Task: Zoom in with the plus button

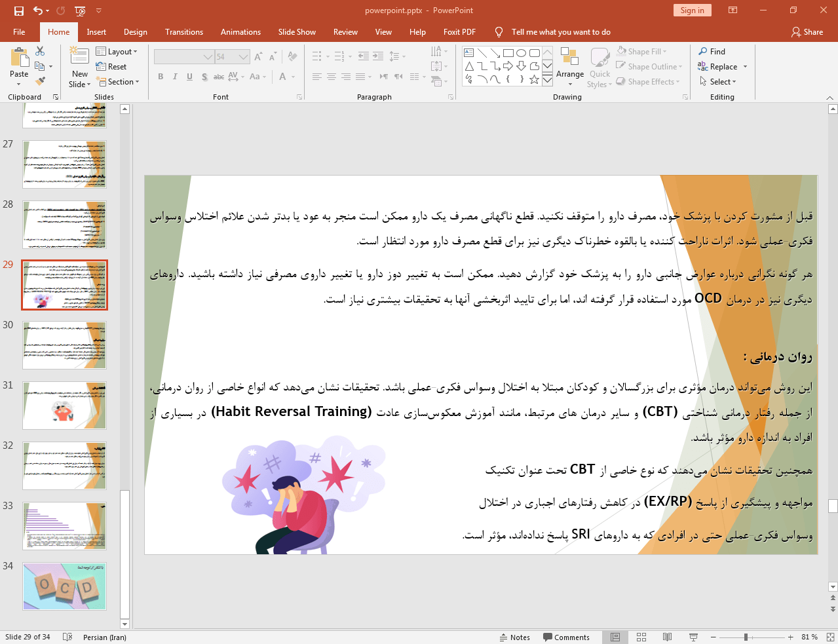Action: 791,637
